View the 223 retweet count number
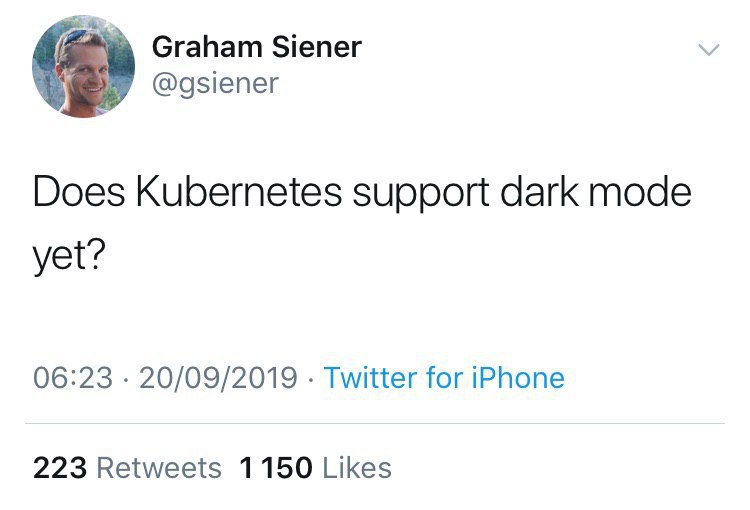The width and height of the screenshot is (750, 510). pos(60,467)
